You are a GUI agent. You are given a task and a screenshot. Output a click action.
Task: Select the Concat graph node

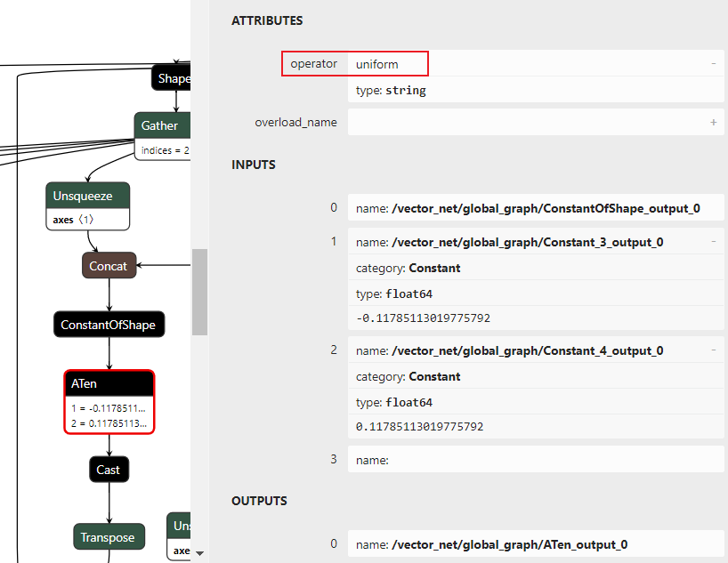pyautogui.click(x=109, y=265)
